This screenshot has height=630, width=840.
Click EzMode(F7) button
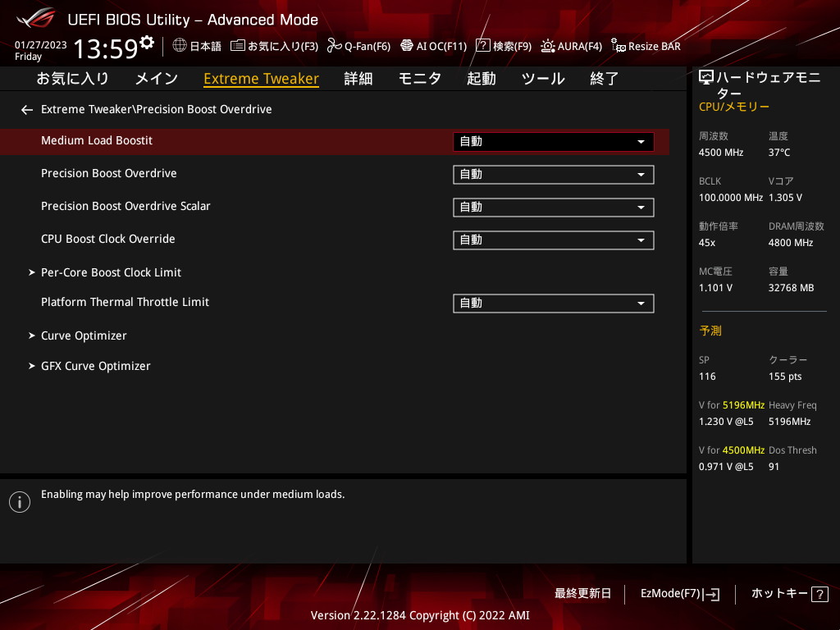[x=679, y=594]
